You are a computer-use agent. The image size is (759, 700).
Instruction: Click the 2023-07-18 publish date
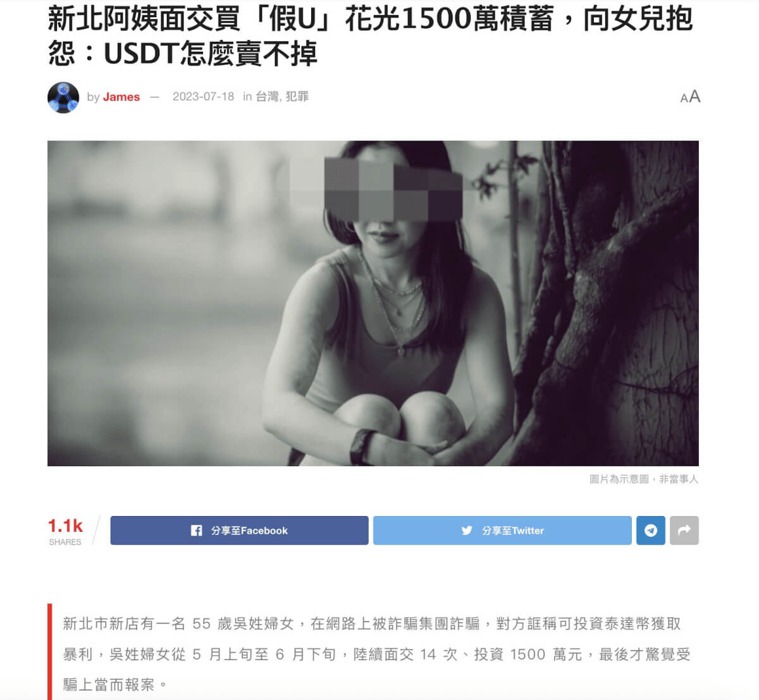203,97
